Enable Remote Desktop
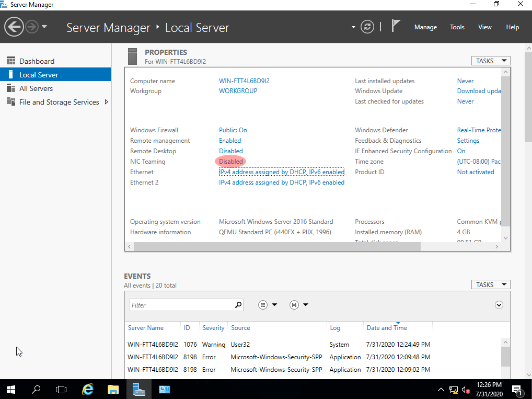 pyautogui.click(x=230, y=151)
